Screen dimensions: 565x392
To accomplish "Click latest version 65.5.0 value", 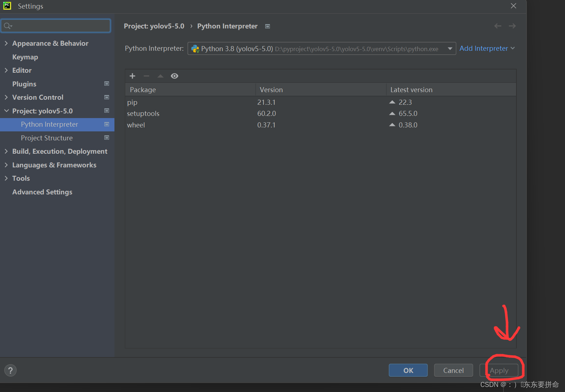I will pyautogui.click(x=408, y=113).
